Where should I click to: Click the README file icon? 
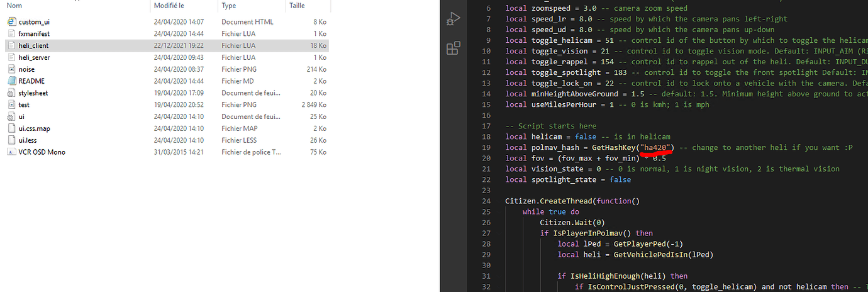tap(12, 81)
